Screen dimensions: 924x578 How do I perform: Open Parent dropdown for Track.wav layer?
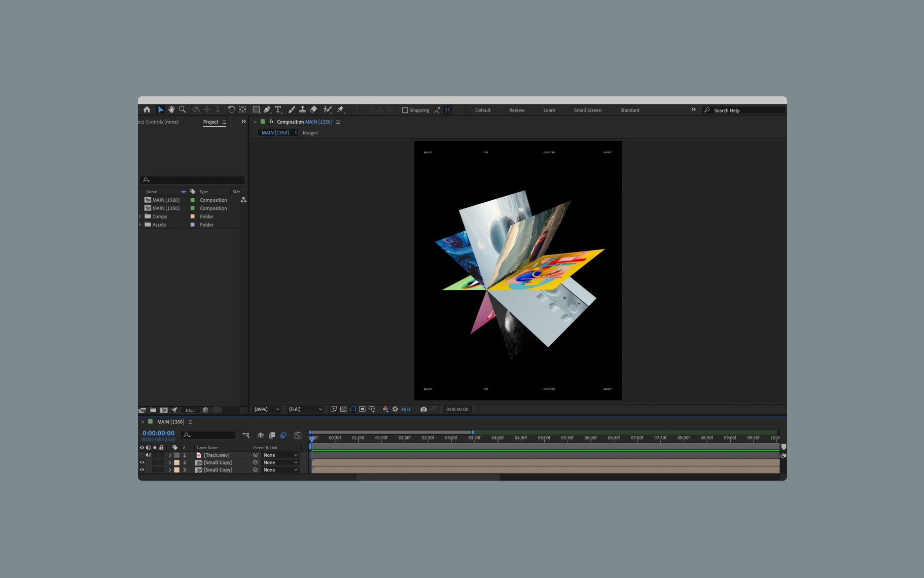(x=280, y=455)
